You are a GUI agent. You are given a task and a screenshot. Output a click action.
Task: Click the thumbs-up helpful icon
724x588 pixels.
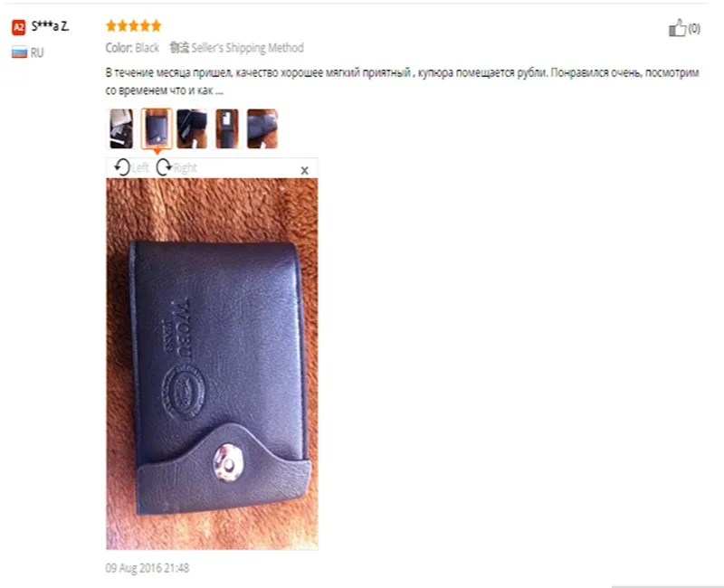click(x=677, y=28)
